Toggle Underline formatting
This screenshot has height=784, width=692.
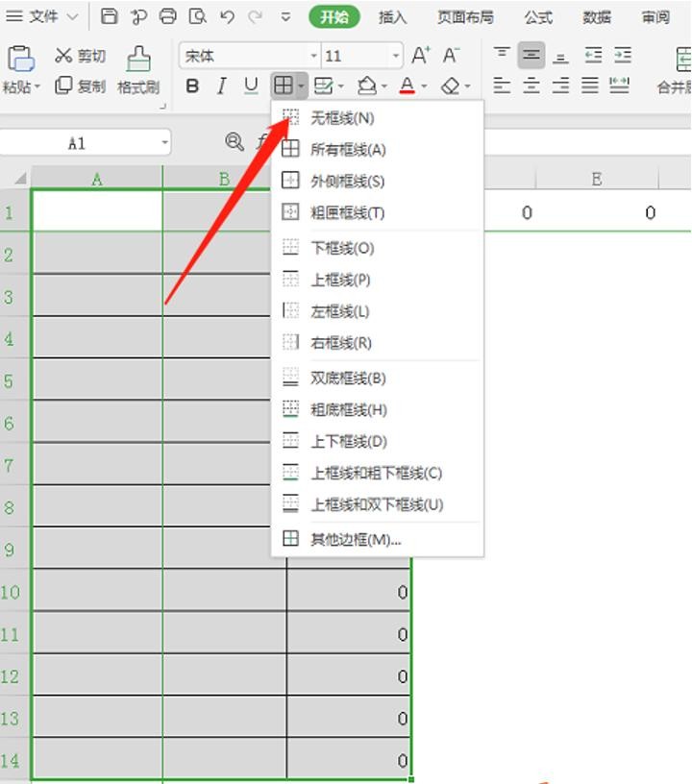click(x=251, y=86)
